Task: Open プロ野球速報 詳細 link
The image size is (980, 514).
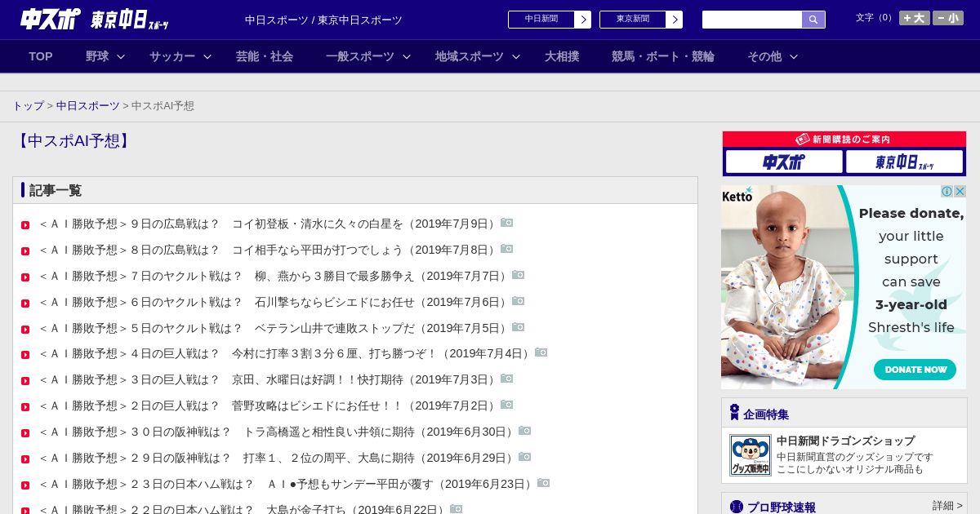Action: (947, 506)
